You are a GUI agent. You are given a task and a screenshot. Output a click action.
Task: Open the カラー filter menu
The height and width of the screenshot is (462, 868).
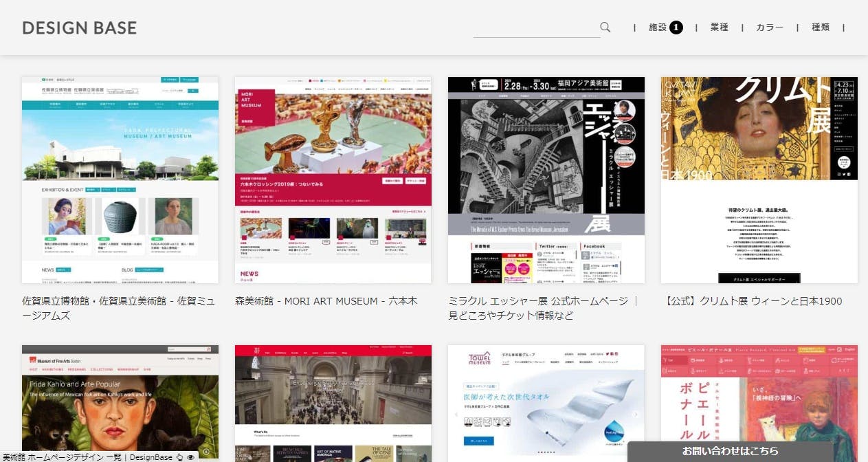[770, 27]
